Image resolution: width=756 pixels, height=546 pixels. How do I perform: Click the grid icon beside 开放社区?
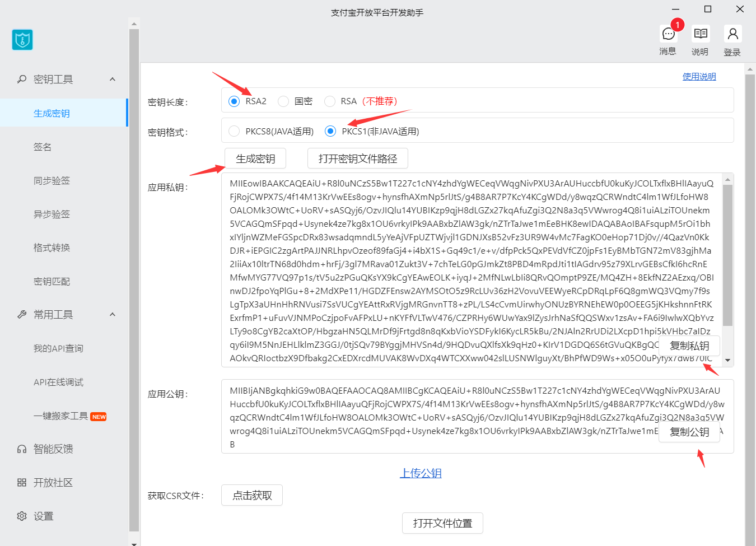tap(22, 482)
